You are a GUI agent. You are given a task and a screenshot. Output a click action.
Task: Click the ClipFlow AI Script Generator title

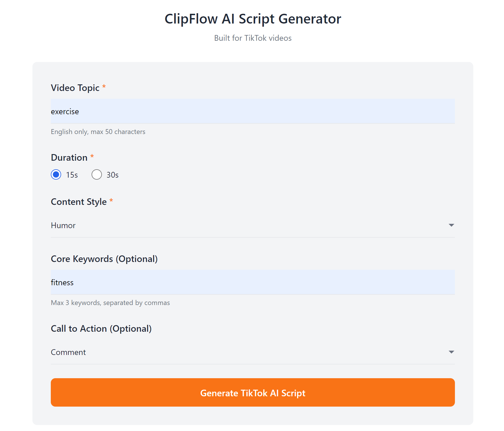coord(252,19)
